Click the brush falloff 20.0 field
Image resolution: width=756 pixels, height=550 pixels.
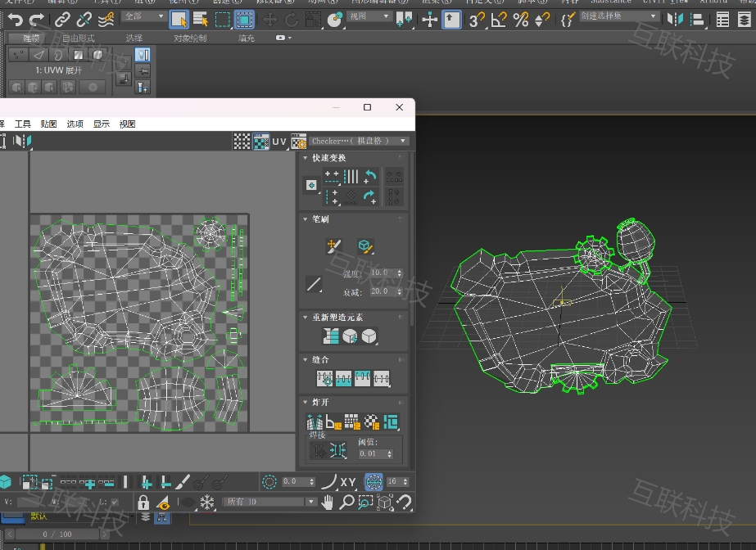pos(387,292)
